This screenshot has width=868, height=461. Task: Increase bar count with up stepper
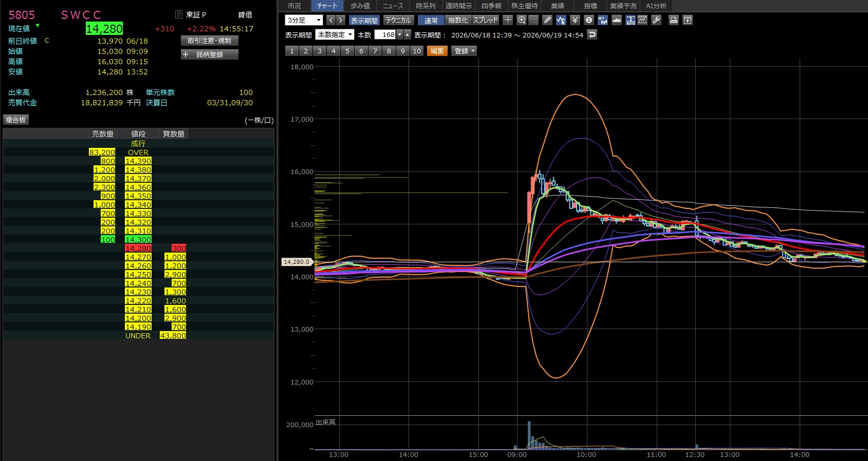408,35
